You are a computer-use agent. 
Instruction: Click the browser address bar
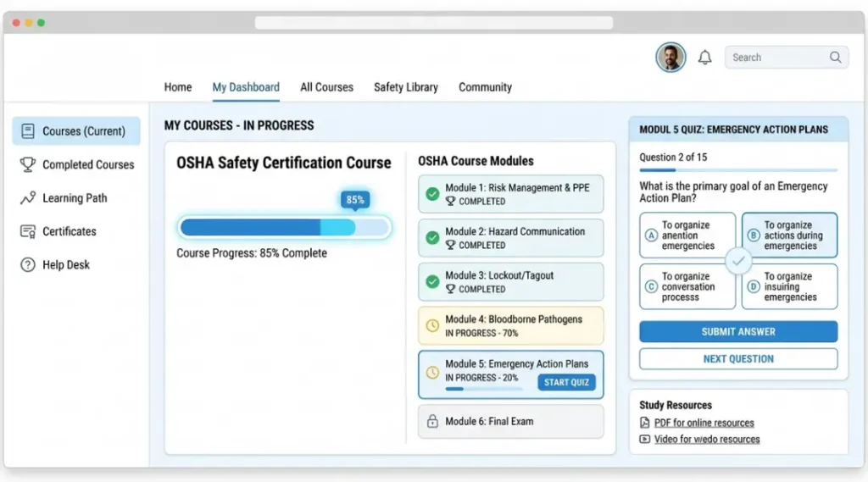(x=433, y=23)
